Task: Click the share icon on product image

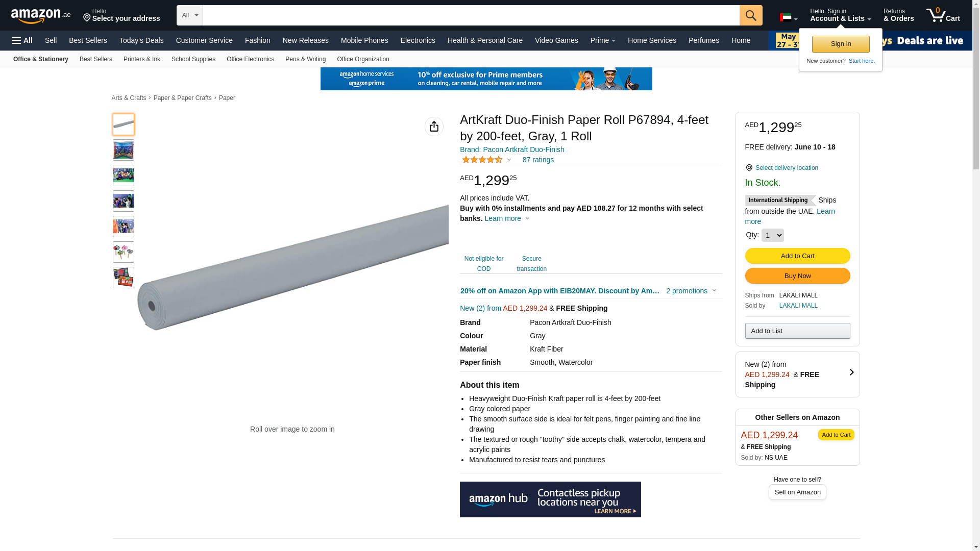Action: click(x=434, y=127)
